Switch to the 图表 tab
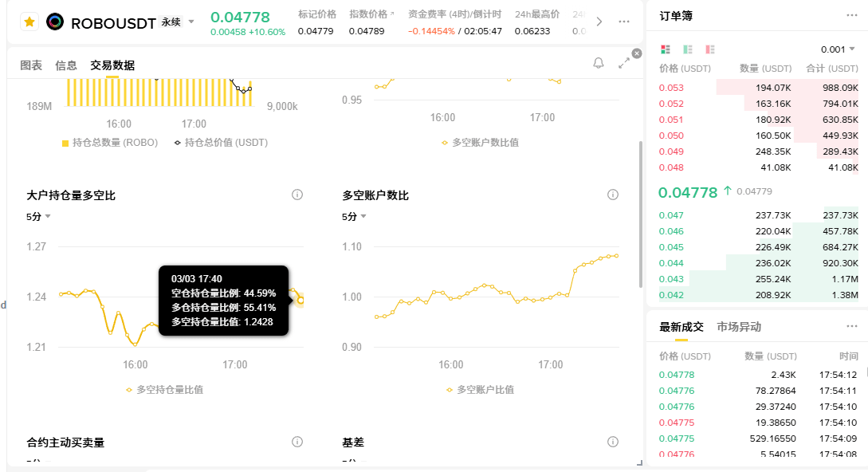The image size is (868, 472). [x=31, y=65]
